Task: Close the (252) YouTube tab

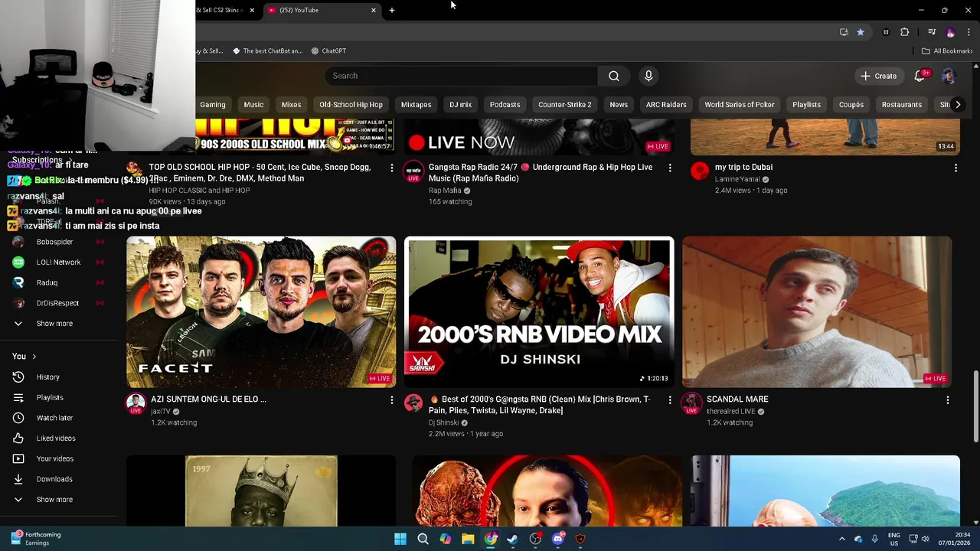Action: coord(374,10)
